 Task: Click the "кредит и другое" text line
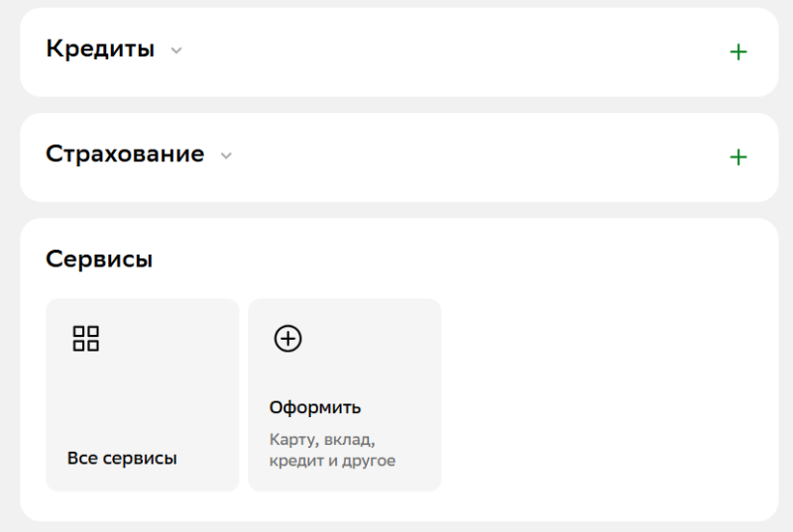point(332,461)
